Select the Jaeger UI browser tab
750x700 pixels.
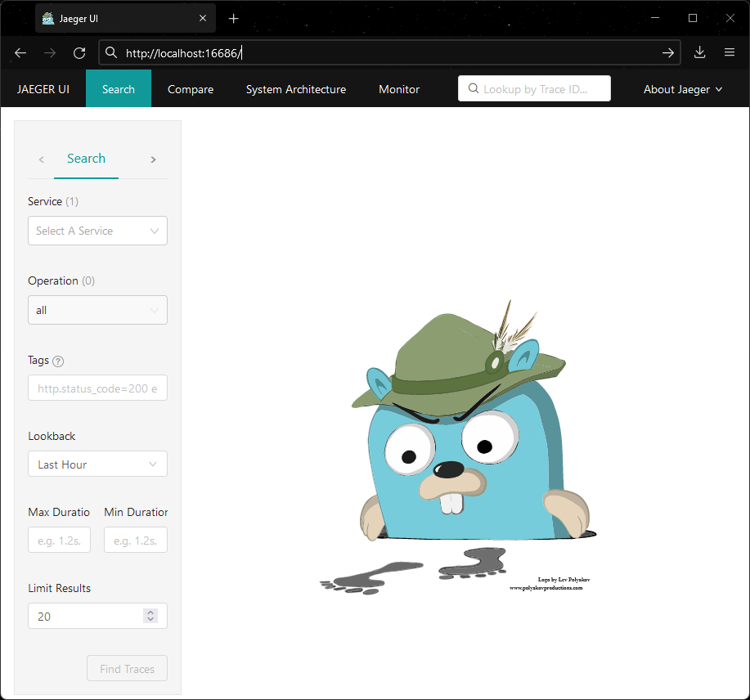(125, 19)
